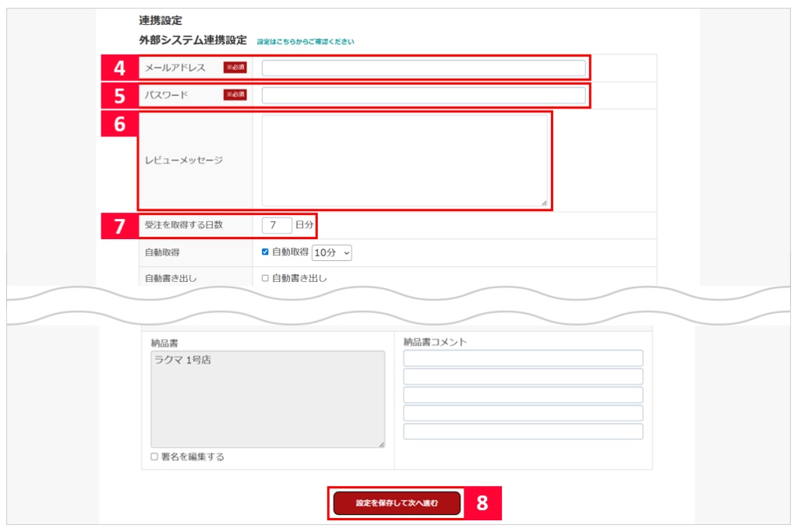Tick the 自動書き出し checkbox
798x532 pixels.
265,278
